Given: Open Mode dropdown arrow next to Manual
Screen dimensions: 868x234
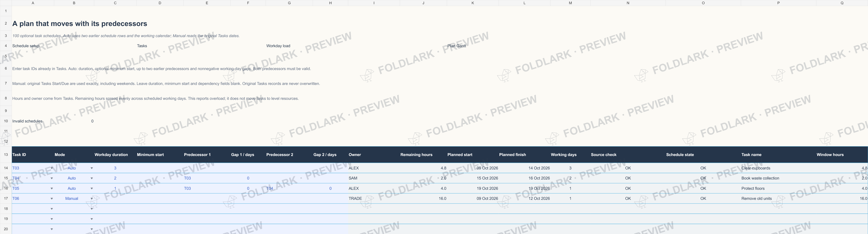Looking at the screenshot, I should (x=92, y=199).
